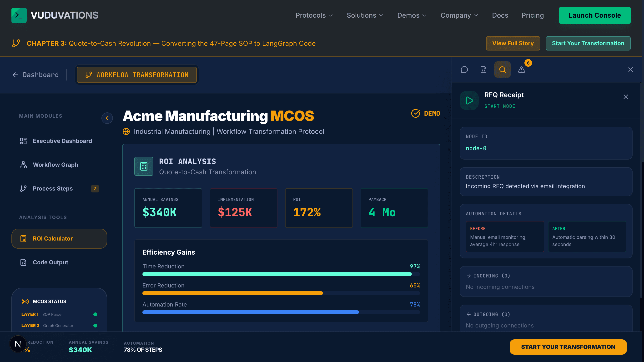Open the alerts warning triangle icon
The image size is (644, 362).
522,70
